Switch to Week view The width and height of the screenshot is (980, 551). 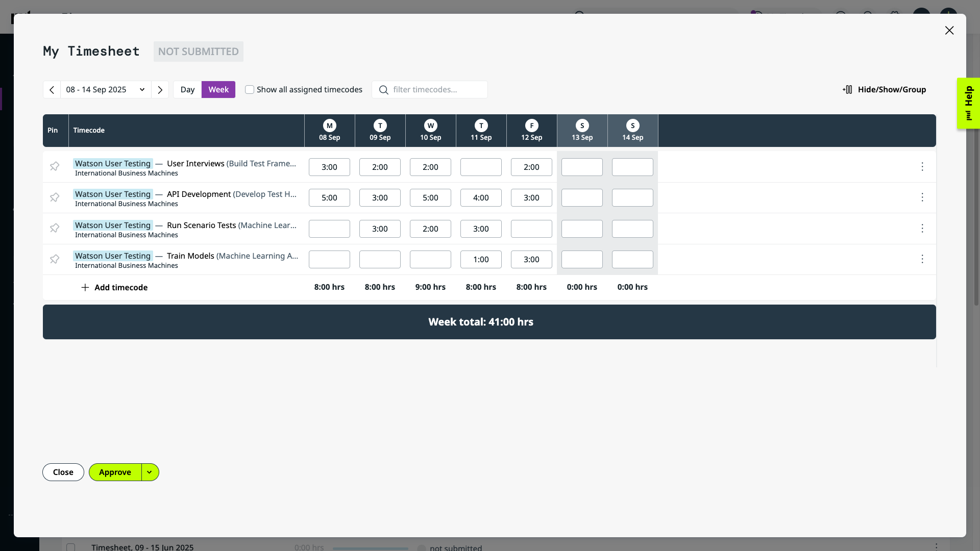[218, 90]
